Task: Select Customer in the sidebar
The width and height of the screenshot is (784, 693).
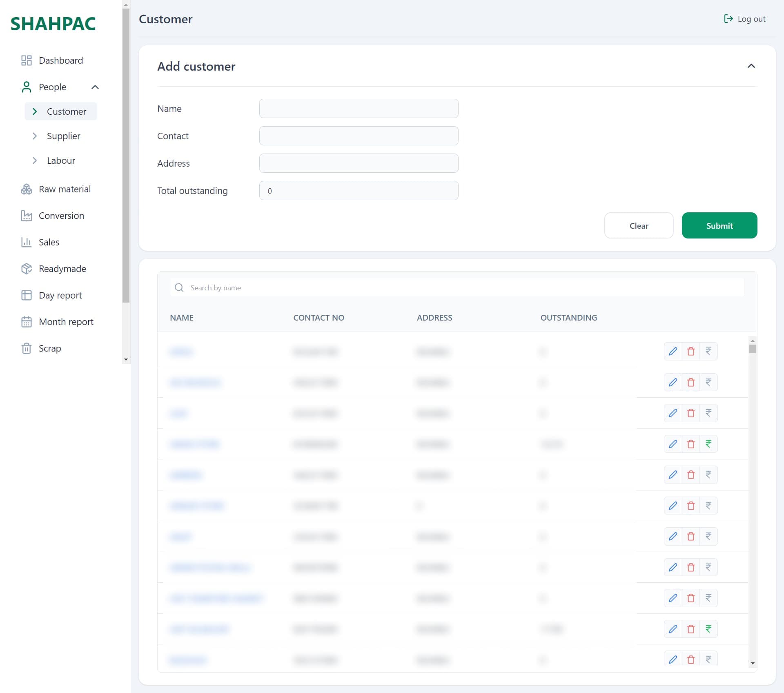Action: 61,111
